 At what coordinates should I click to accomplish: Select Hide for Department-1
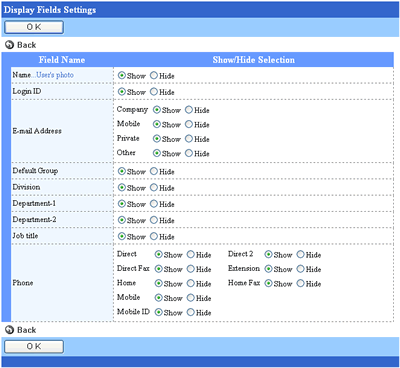[x=154, y=204]
